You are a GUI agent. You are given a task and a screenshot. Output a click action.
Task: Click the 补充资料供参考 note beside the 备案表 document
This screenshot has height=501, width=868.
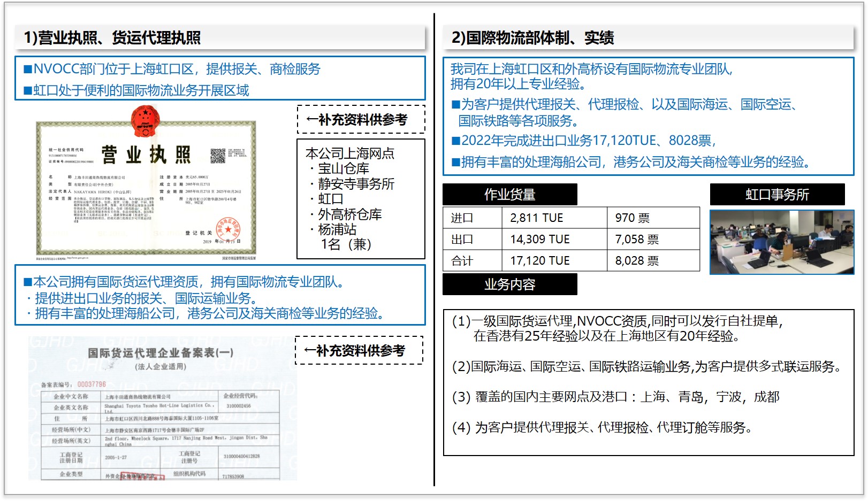tap(359, 351)
